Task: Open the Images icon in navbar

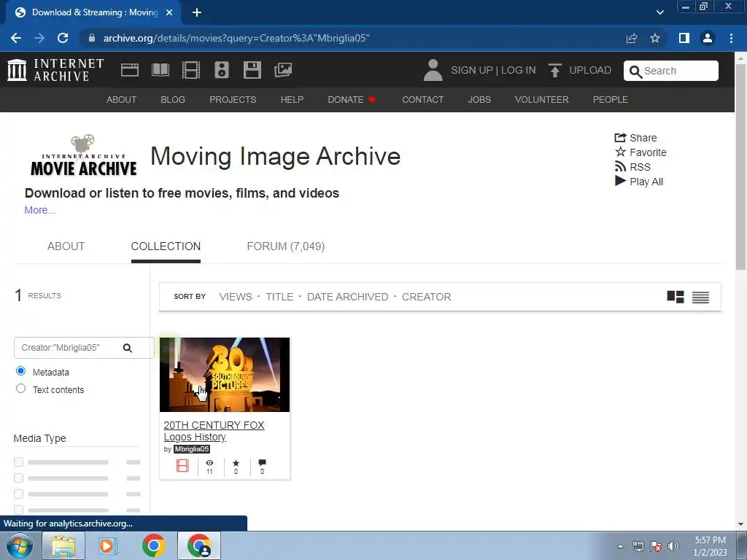Action: coord(283,70)
